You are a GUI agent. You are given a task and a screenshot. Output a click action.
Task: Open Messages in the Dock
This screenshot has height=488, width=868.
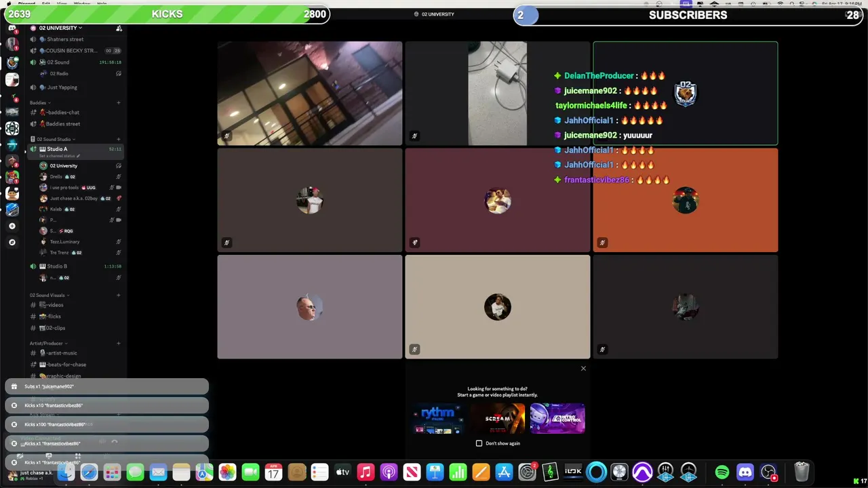point(135,472)
